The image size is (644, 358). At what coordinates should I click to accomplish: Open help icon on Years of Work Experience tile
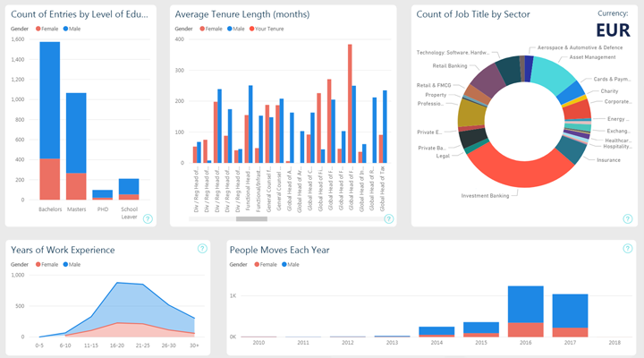(202, 249)
